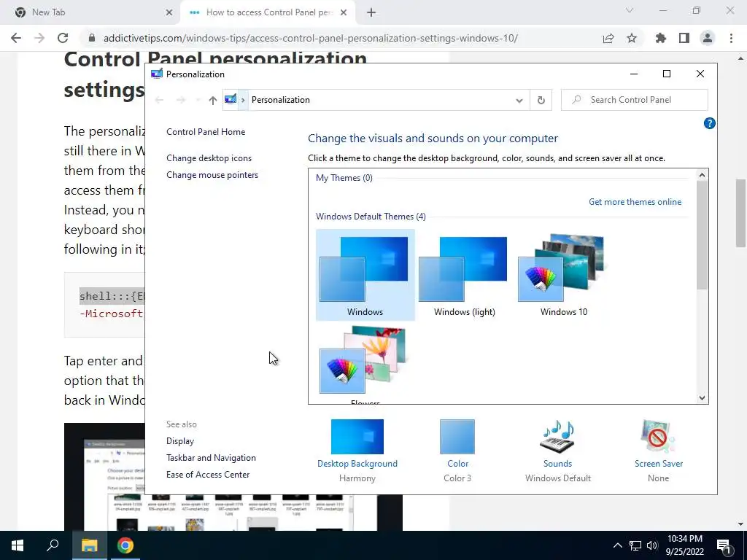
Task: Open the Sounds settings icon
Action: click(x=557, y=436)
